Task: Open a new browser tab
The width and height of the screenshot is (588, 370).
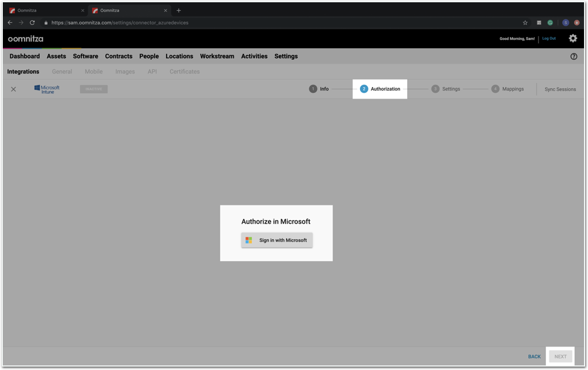Action: click(x=179, y=10)
